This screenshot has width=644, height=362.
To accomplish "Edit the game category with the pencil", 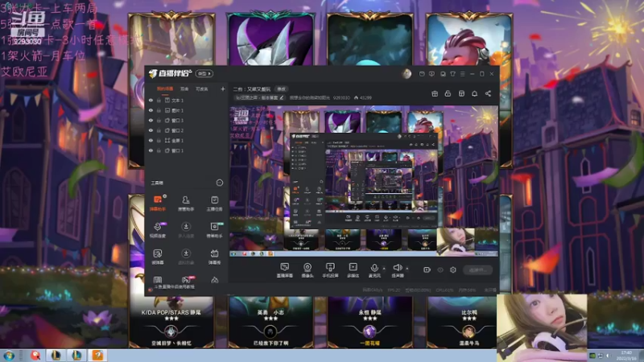I will tap(281, 97).
